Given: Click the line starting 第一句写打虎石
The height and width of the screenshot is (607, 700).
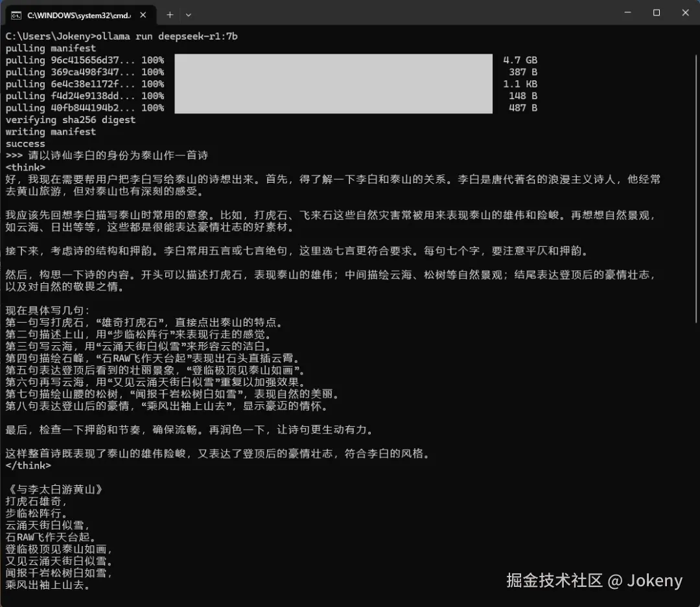Looking at the screenshot, I should point(144,322).
